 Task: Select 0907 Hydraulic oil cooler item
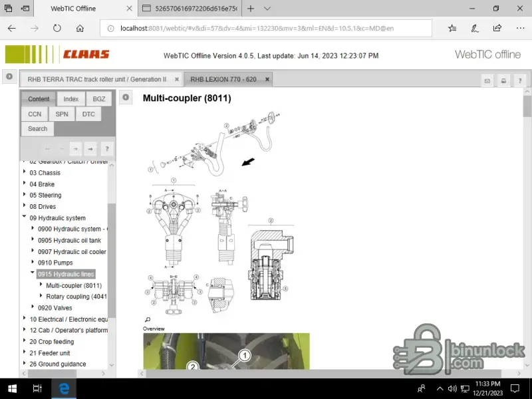click(72, 252)
